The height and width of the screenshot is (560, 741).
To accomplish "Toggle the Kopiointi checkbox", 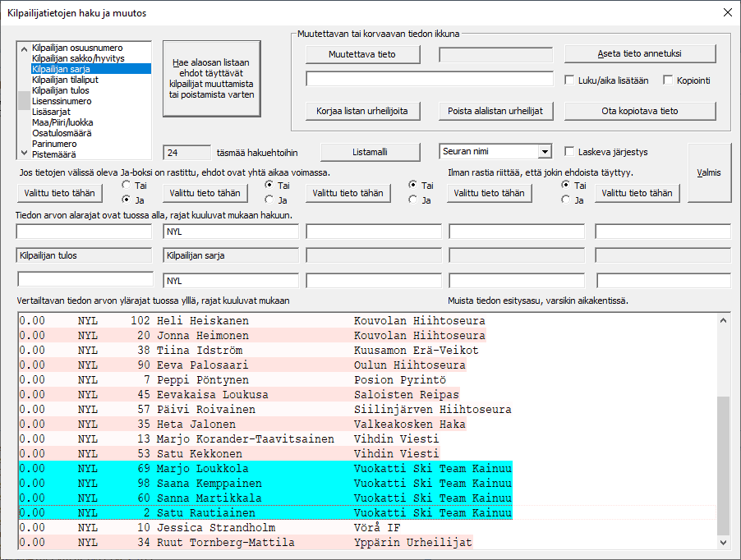I will 668,80.
